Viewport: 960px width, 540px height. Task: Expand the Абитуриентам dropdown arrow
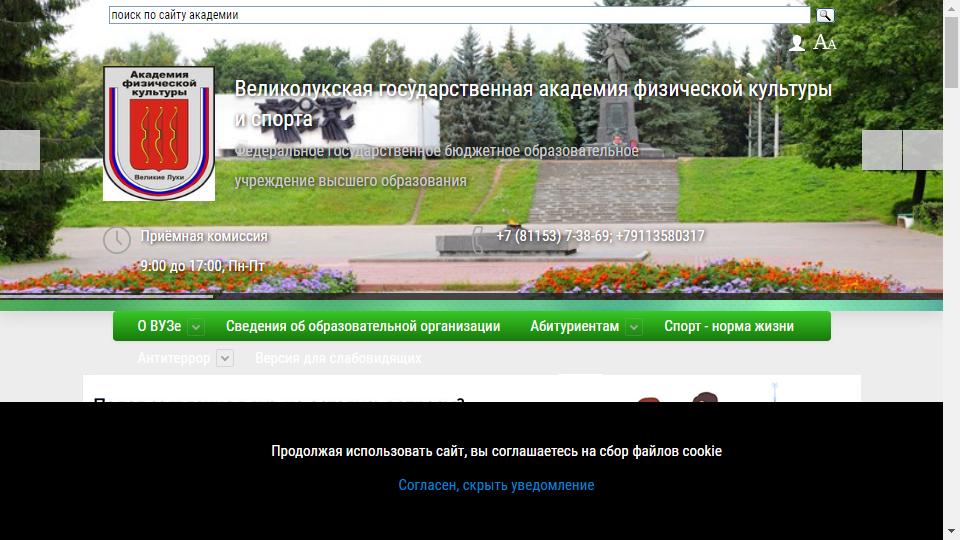click(634, 327)
